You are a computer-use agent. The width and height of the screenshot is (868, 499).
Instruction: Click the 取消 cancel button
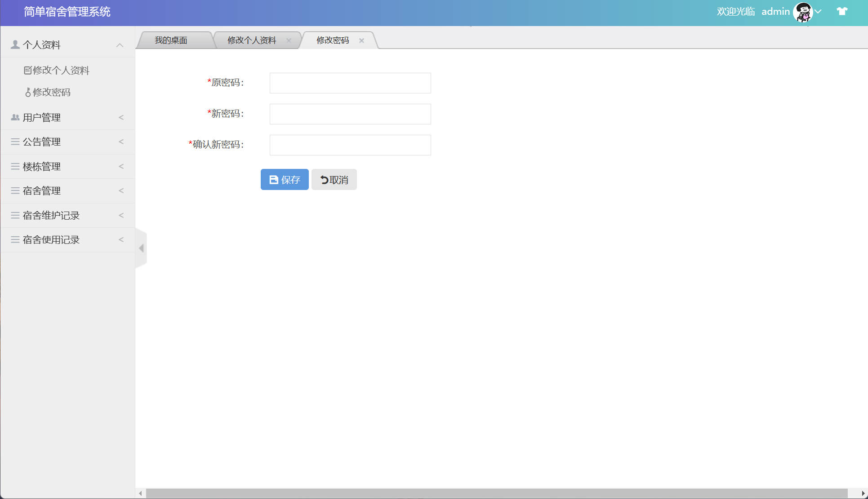[334, 180]
